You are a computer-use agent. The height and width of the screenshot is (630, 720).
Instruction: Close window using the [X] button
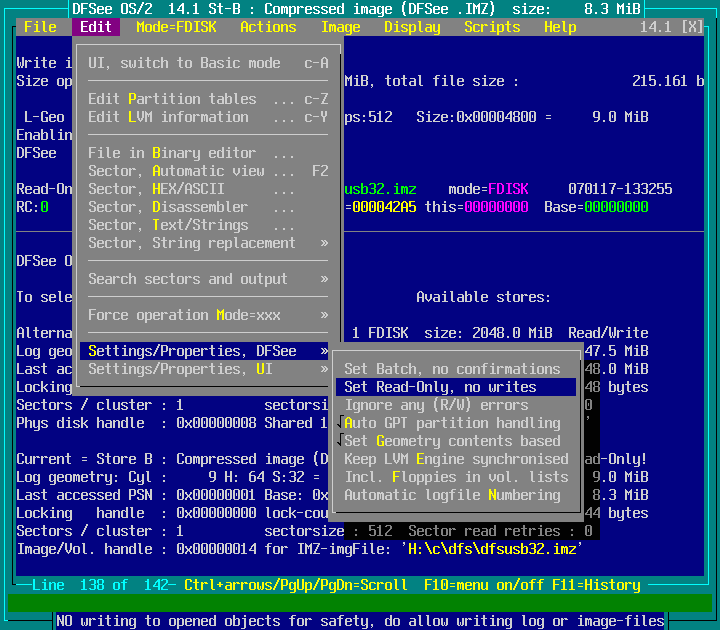[x=692, y=27]
